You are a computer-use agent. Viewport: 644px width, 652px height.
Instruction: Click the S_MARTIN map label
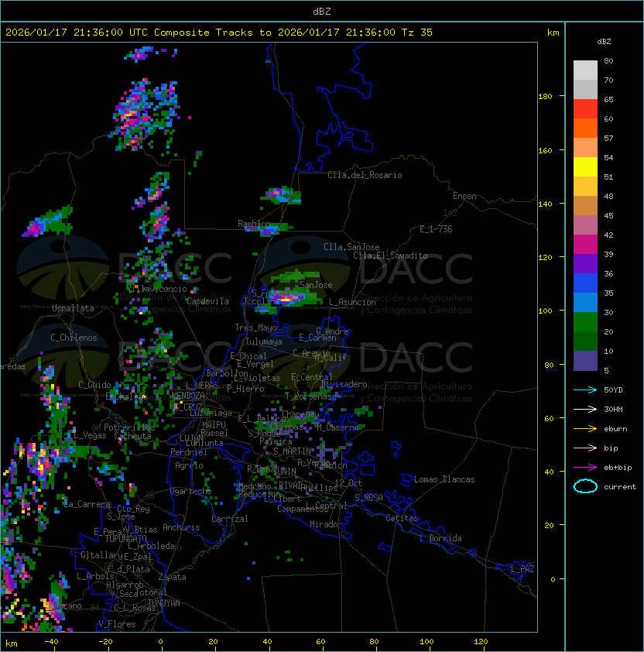pyautogui.click(x=292, y=451)
